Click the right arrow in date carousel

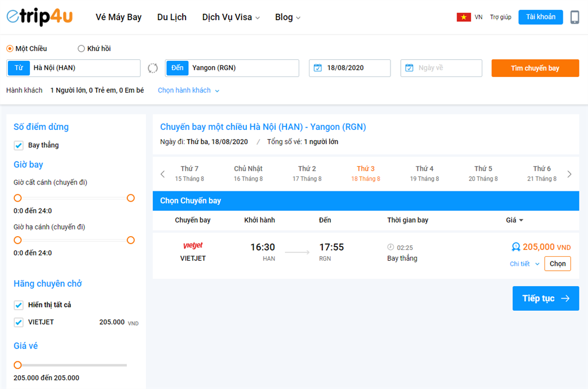568,173
